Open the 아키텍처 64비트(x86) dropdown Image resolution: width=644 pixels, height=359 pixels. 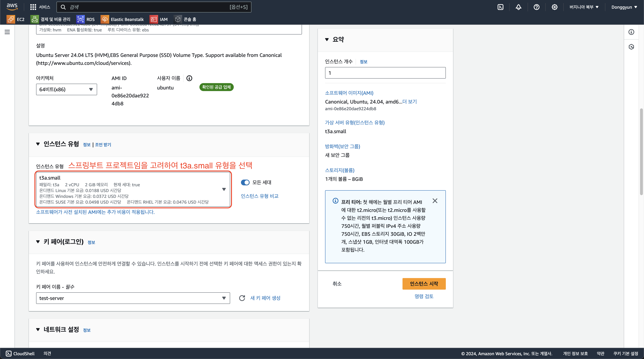click(x=66, y=89)
